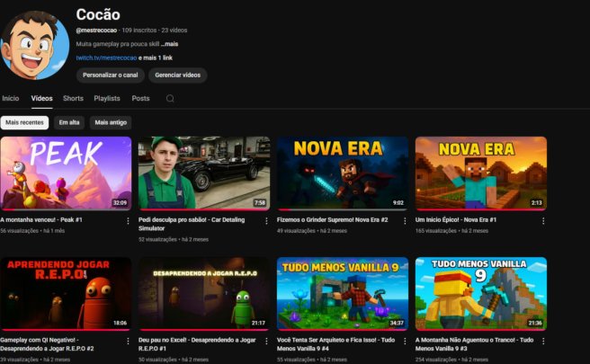Click the search icon beside Posts tab
This screenshot has width=590, height=364.
click(x=170, y=99)
